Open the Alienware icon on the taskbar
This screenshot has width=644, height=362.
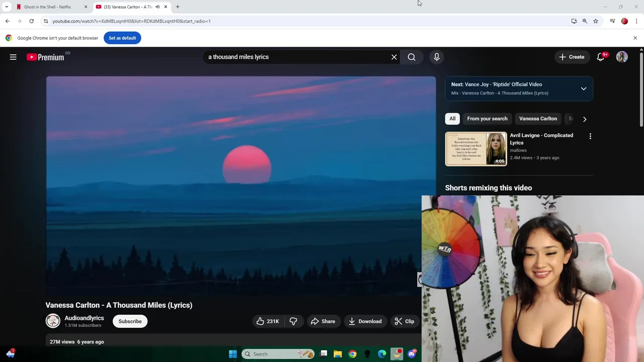[367, 354]
